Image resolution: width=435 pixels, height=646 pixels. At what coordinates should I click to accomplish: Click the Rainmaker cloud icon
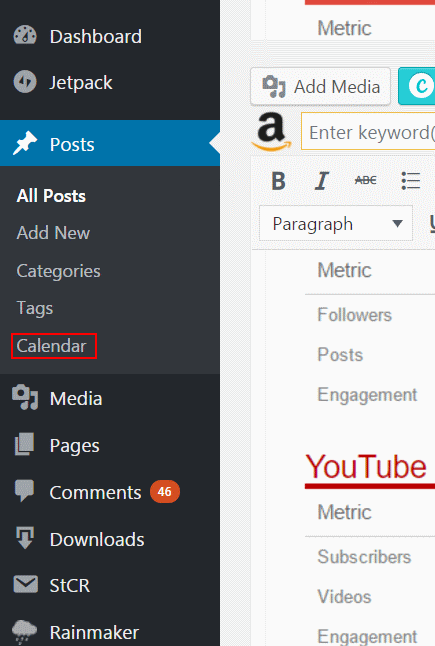pyautogui.click(x=24, y=632)
